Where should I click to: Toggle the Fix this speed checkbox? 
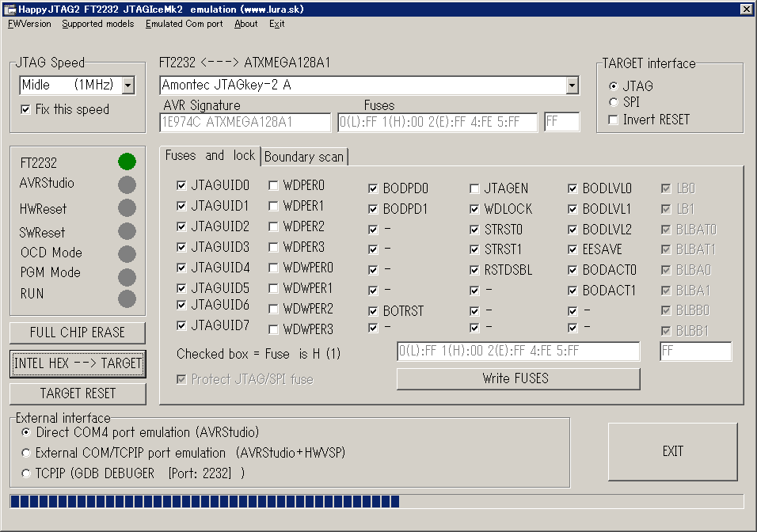pos(25,109)
